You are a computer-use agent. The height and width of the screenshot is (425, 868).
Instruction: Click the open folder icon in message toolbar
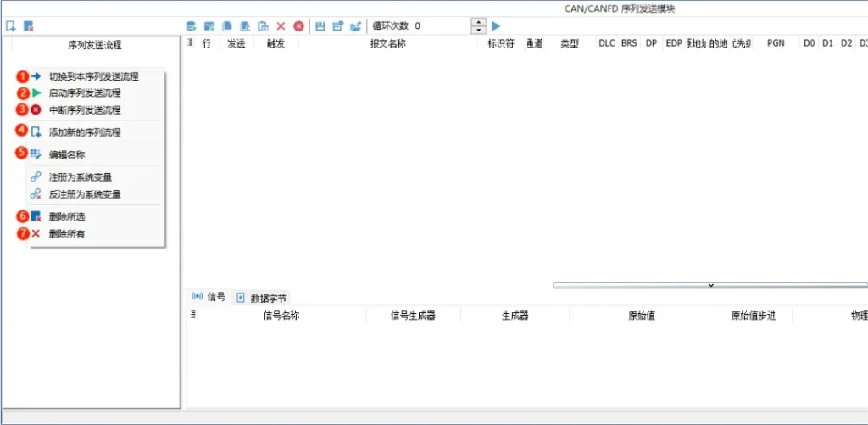pos(355,26)
